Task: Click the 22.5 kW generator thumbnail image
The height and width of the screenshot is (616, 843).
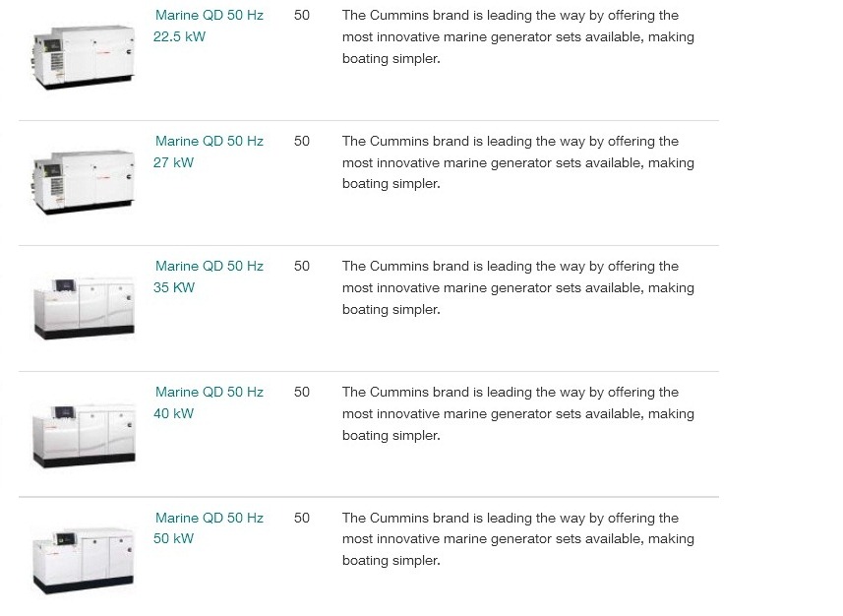Action: pyautogui.click(x=84, y=57)
